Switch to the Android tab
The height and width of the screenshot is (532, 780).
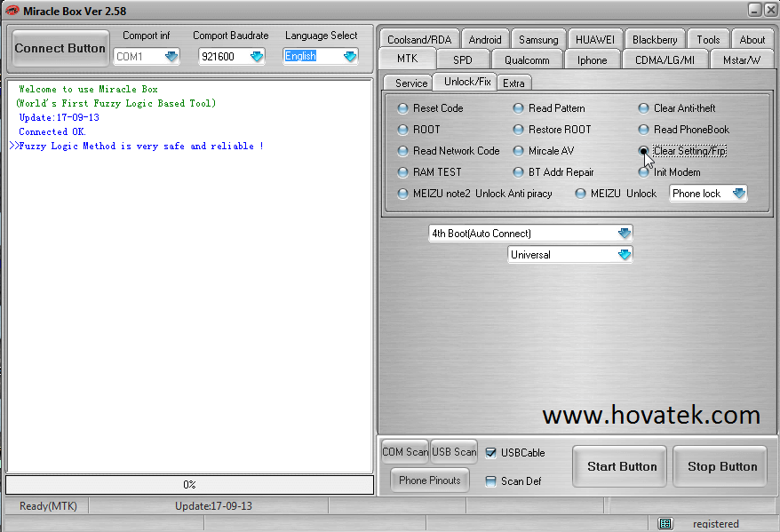pos(485,40)
